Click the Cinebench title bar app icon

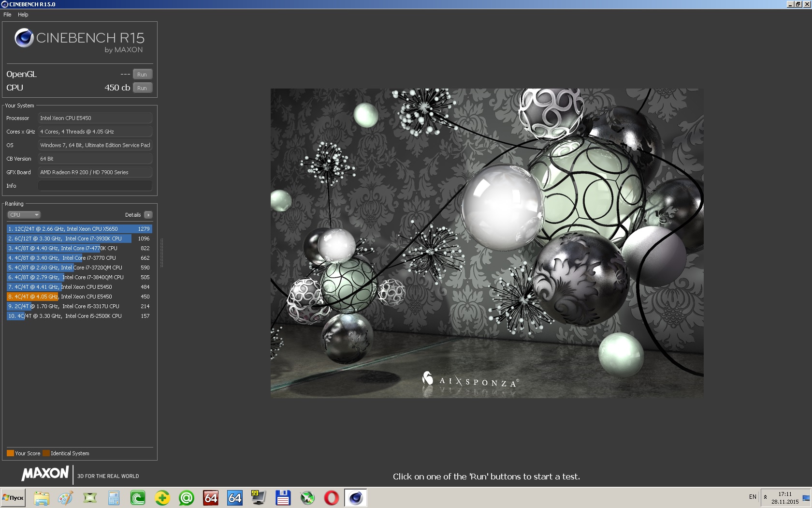pyautogui.click(x=5, y=4)
